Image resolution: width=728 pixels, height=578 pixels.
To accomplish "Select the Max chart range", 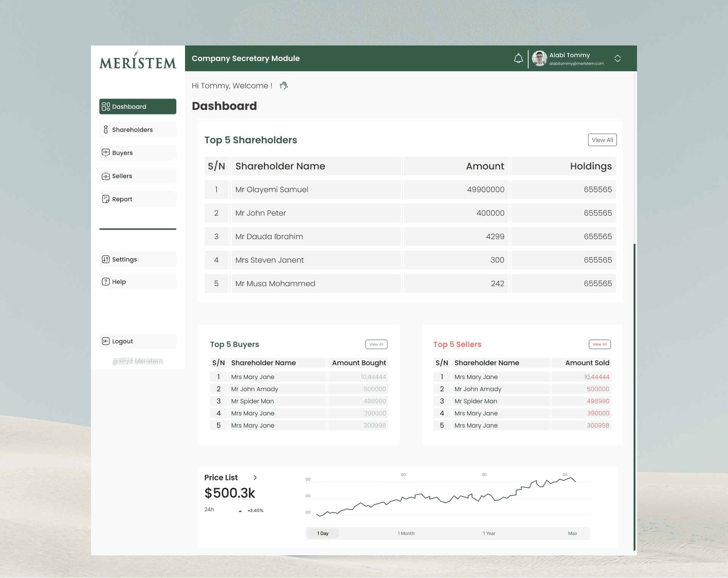I will click(572, 533).
